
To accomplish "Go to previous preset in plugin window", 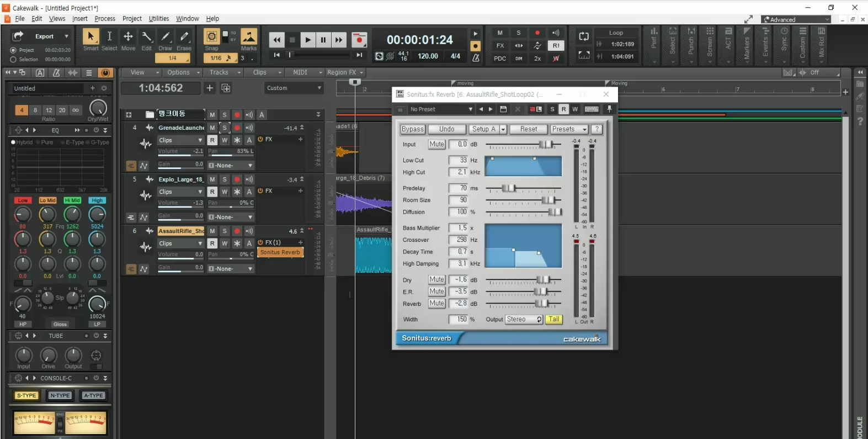I will (x=481, y=109).
